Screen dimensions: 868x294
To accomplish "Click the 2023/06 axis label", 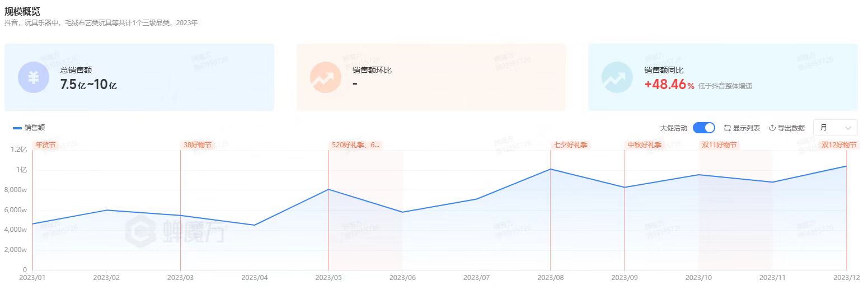I will [x=402, y=277].
